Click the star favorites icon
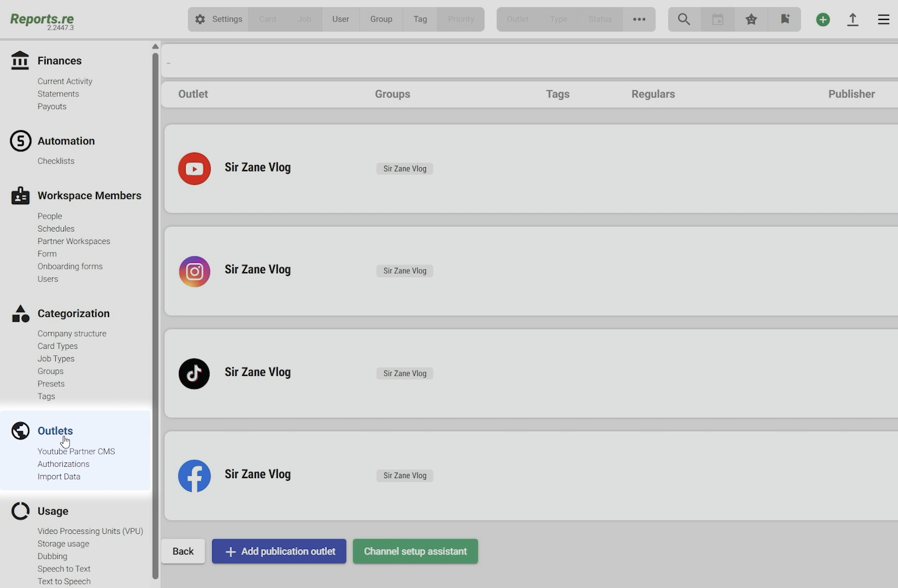 click(751, 19)
